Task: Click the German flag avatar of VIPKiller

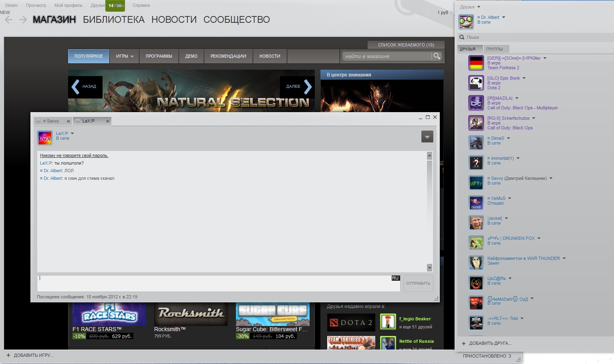Action: pyautogui.click(x=476, y=63)
